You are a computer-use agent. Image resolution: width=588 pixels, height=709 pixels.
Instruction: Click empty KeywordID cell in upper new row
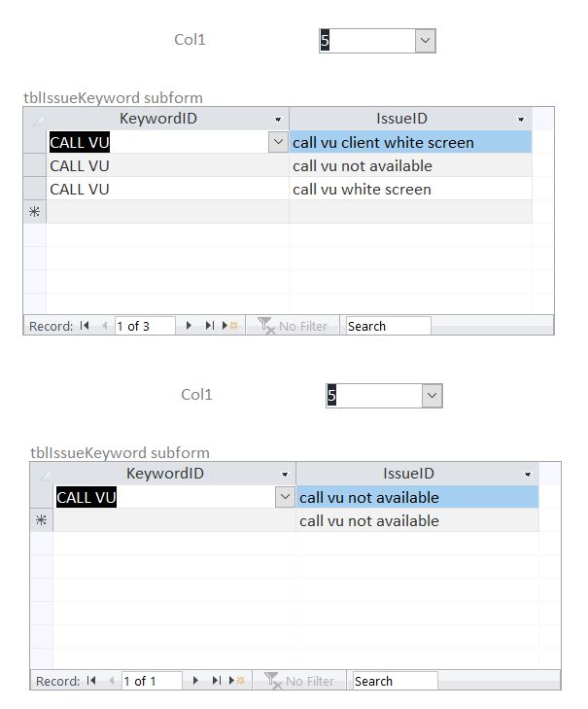[167, 212]
